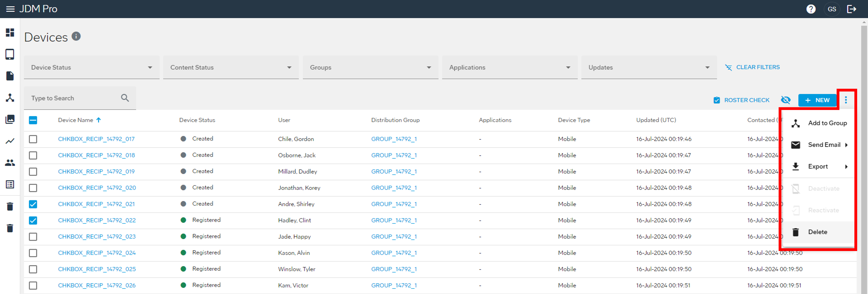Click the search magnifier icon

(x=125, y=98)
